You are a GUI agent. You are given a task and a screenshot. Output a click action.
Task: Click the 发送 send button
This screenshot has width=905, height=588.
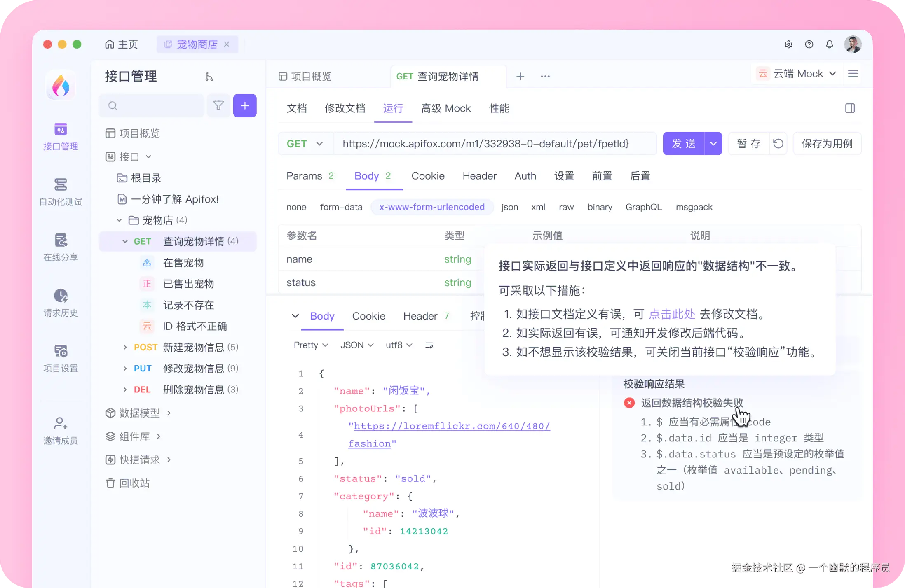click(683, 144)
